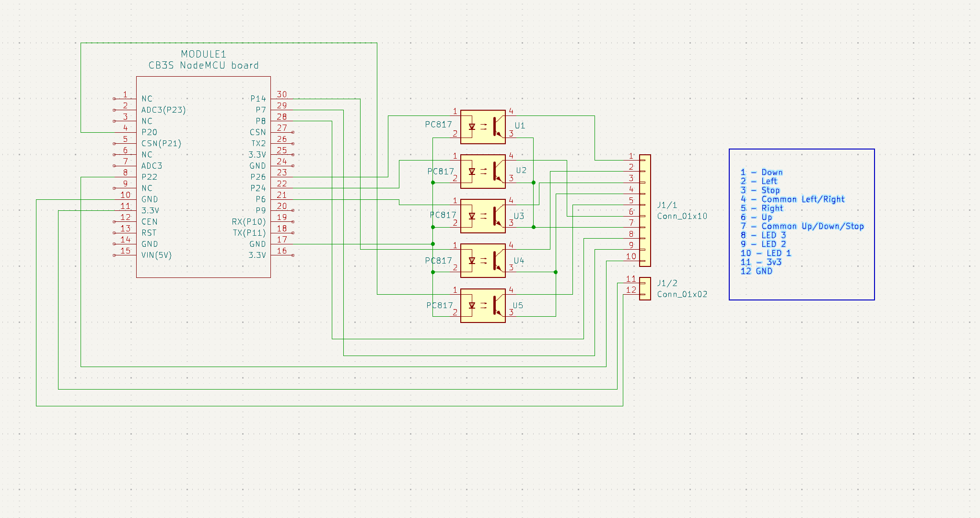Click the CB3S NodeMCU board value text

[x=203, y=65]
